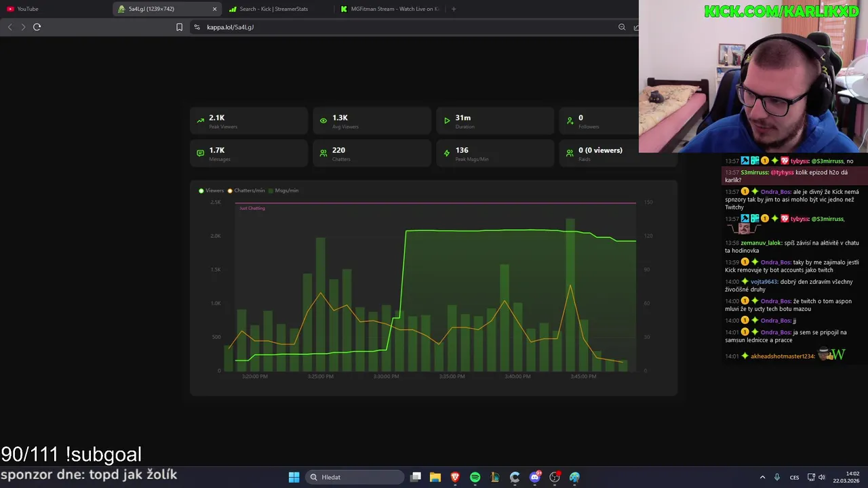The width and height of the screenshot is (868, 488).
Task: Click the Hledat taskbar search box
Action: point(353,477)
